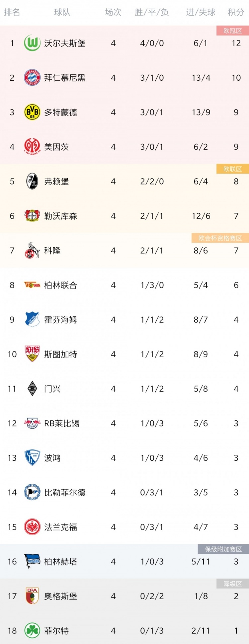Viewport: 249px width, 644px height.
Task: Open the Bayer Leverkusen crest
Action: [32, 216]
